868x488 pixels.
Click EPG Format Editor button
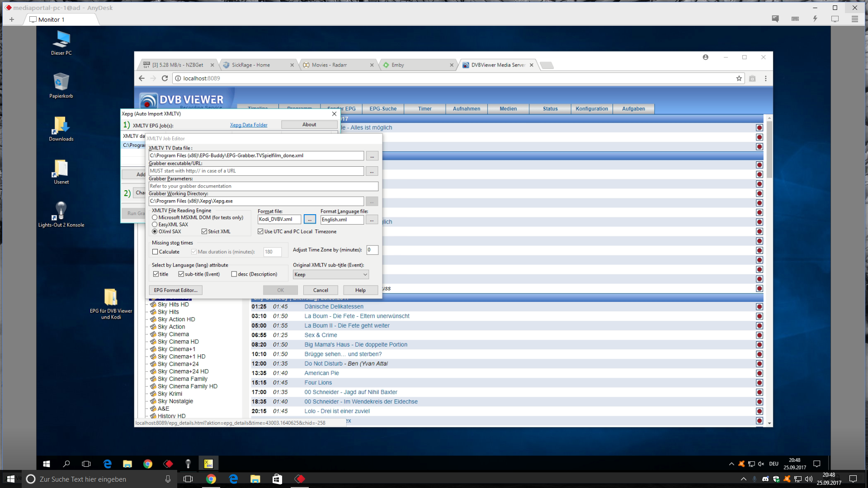tap(175, 291)
